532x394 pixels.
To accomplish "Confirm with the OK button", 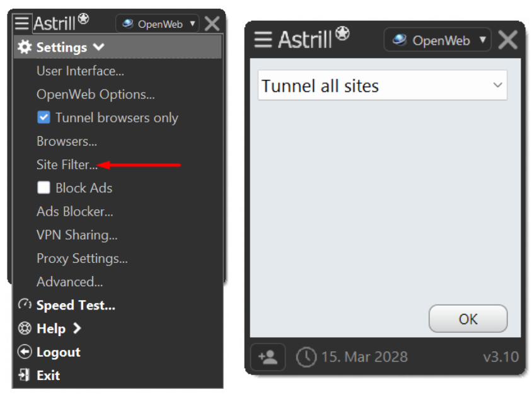I will [x=468, y=318].
